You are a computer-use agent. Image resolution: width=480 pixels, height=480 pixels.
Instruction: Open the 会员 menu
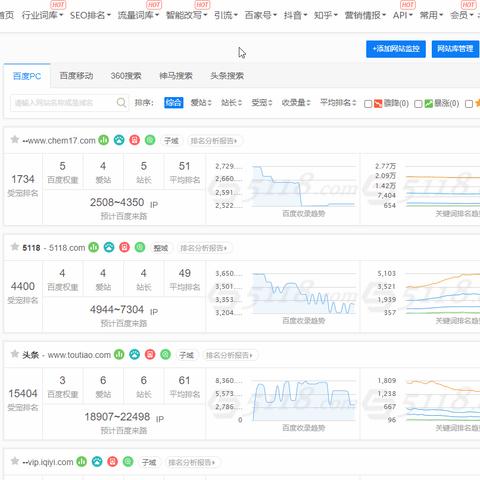pos(462,15)
